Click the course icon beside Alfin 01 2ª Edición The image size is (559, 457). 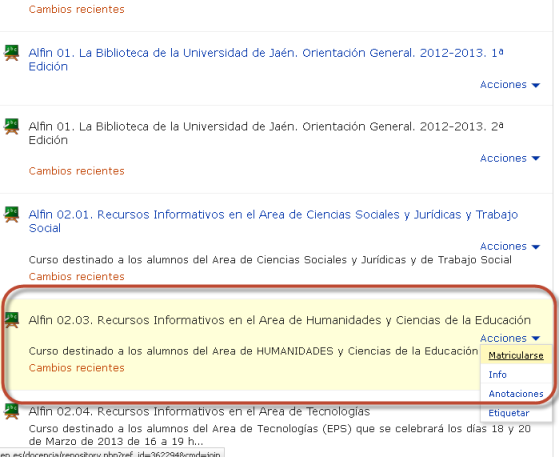pyautogui.click(x=11, y=127)
